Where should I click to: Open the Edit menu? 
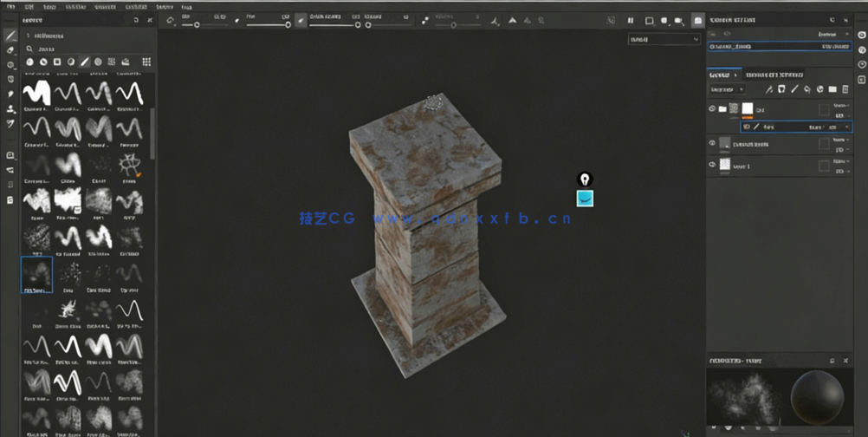[x=29, y=7]
